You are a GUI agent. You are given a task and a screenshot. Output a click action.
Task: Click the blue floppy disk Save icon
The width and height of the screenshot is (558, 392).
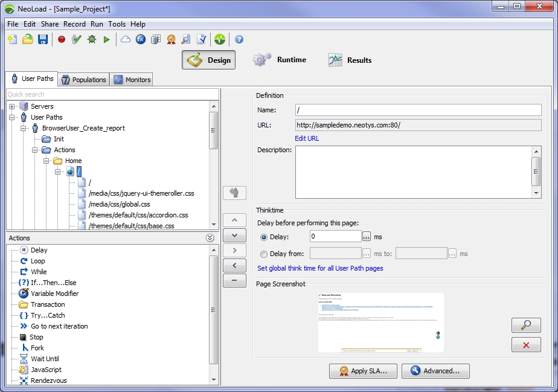(x=43, y=39)
